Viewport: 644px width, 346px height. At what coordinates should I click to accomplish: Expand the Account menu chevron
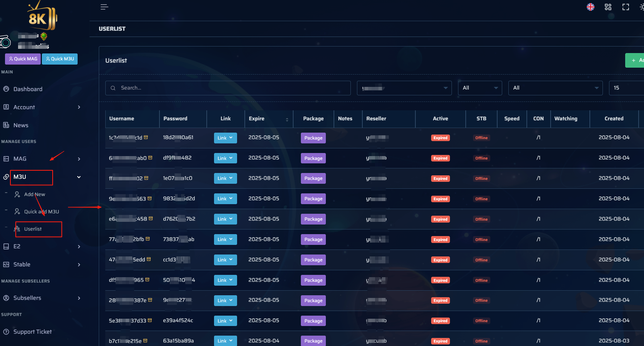pyautogui.click(x=79, y=107)
